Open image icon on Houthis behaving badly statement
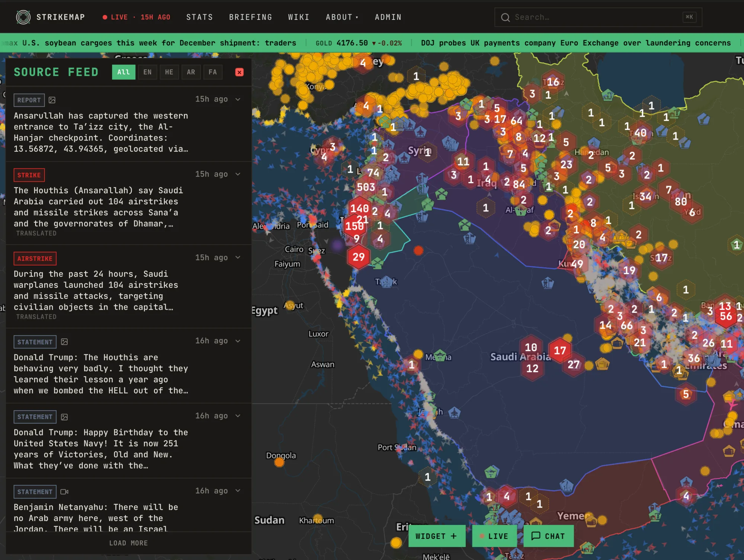This screenshot has height=560, width=744. click(x=64, y=342)
